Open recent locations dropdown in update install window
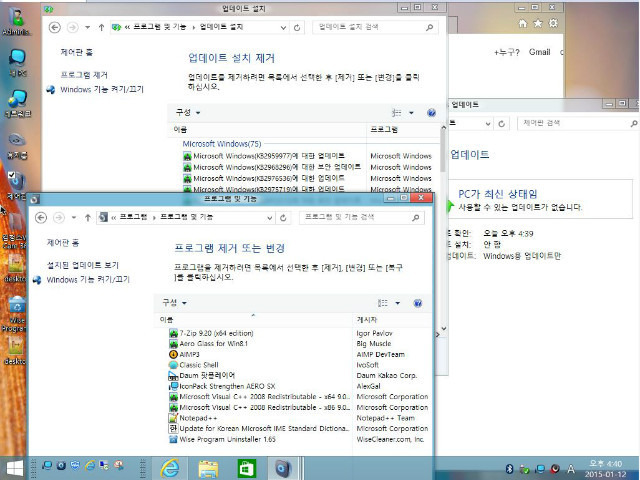 87,27
